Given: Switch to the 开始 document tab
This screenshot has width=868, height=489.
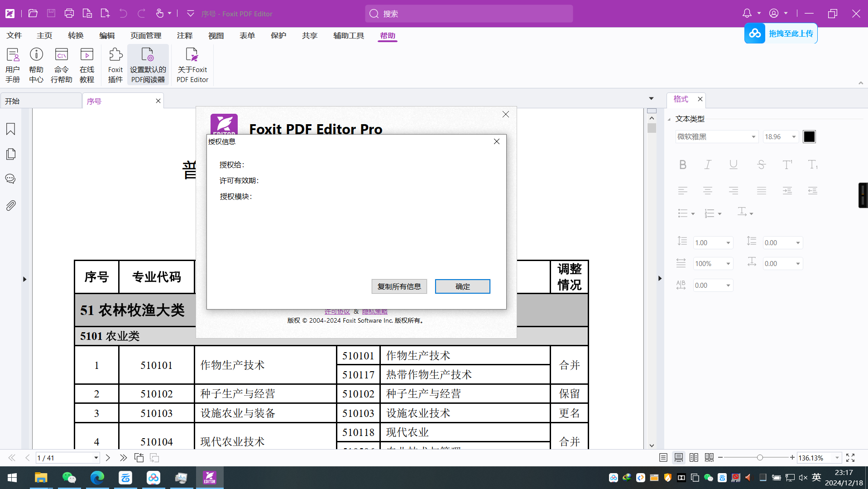Looking at the screenshot, I should coord(41,101).
